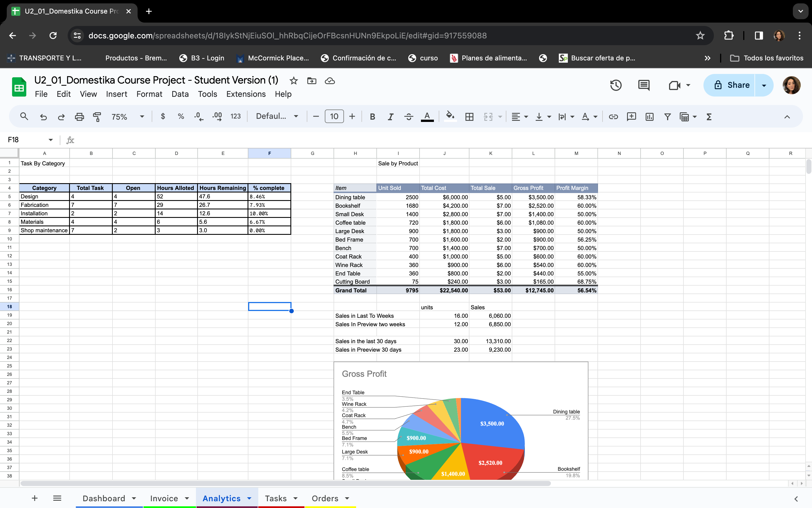The image size is (812, 508).
Task: Open more number formats 123
Action: pos(235,117)
